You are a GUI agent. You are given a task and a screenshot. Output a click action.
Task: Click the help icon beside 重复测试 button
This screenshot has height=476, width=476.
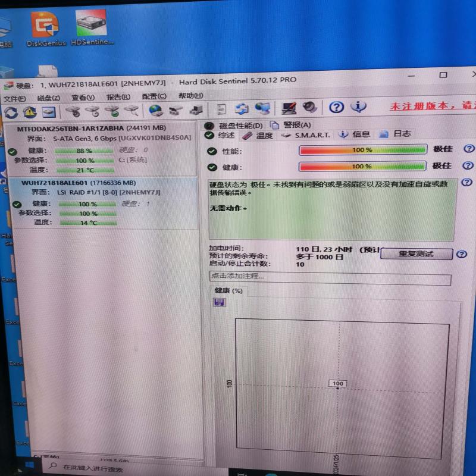pyautogui.click(x=462, y=254)
